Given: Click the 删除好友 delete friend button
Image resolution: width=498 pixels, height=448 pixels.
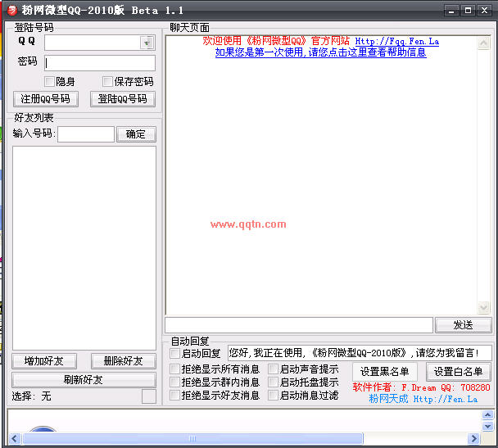Looking at the screenshot, I should pos(123,361).
